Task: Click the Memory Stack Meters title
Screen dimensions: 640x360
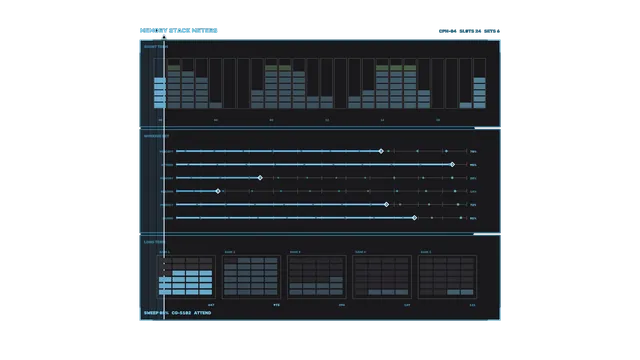Action: coord(178,31)
